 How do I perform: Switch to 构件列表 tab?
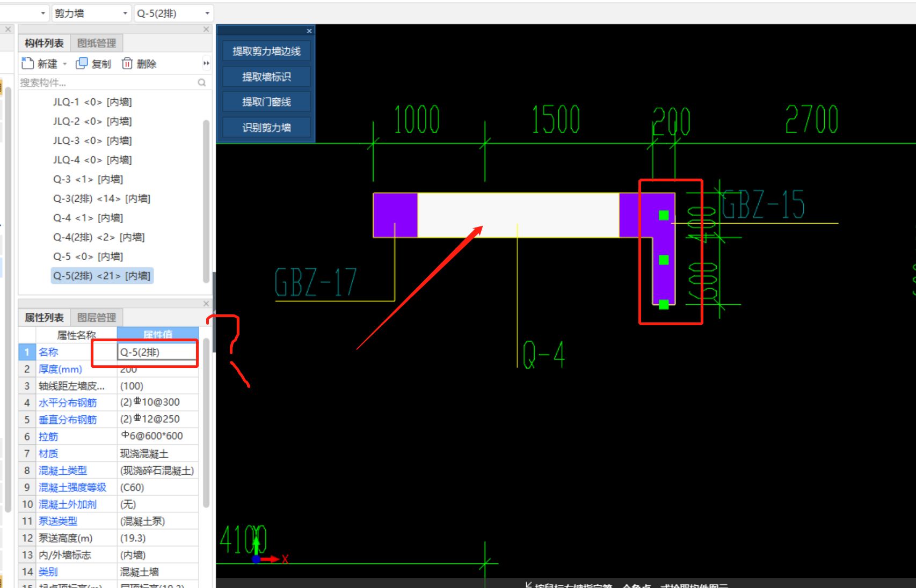tap(44, 43)
